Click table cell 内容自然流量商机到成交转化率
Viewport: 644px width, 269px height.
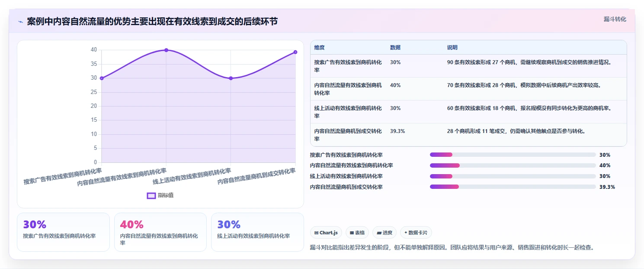[x=348, y=135]
